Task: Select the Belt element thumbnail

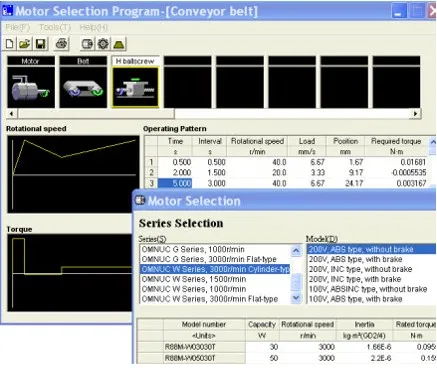Action: [83, 82]
